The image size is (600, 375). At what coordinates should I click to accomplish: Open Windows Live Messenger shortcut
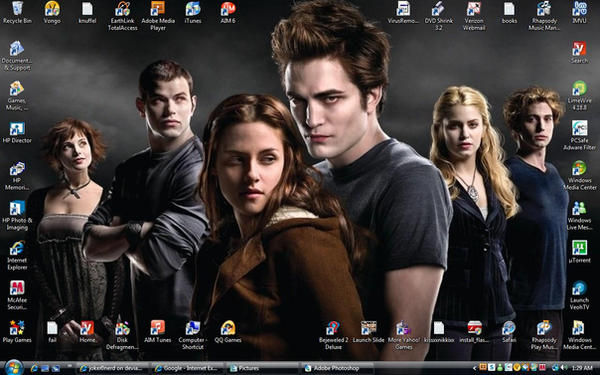point(579,215)
